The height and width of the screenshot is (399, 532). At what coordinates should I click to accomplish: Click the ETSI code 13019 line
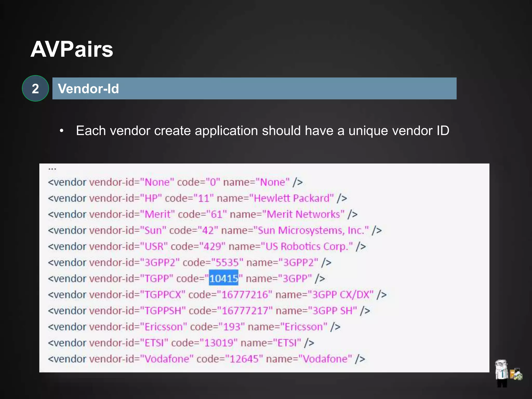coord(181,343)
